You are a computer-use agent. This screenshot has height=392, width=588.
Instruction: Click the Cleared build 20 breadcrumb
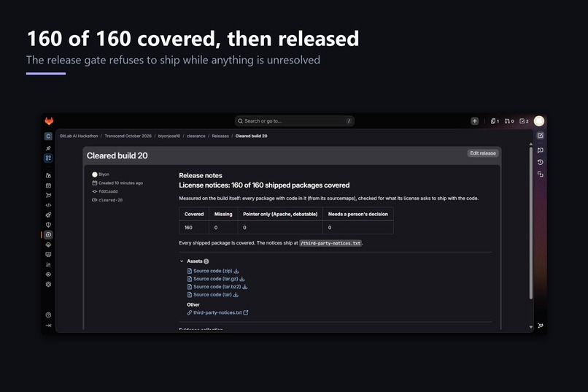(251, 136)
